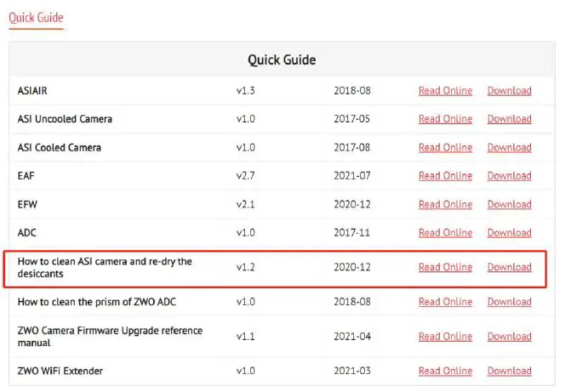The image size is (565, 392).
Task: Open EFW guide Read Online link
Action: pyautogui.click(x=445, y=205)
